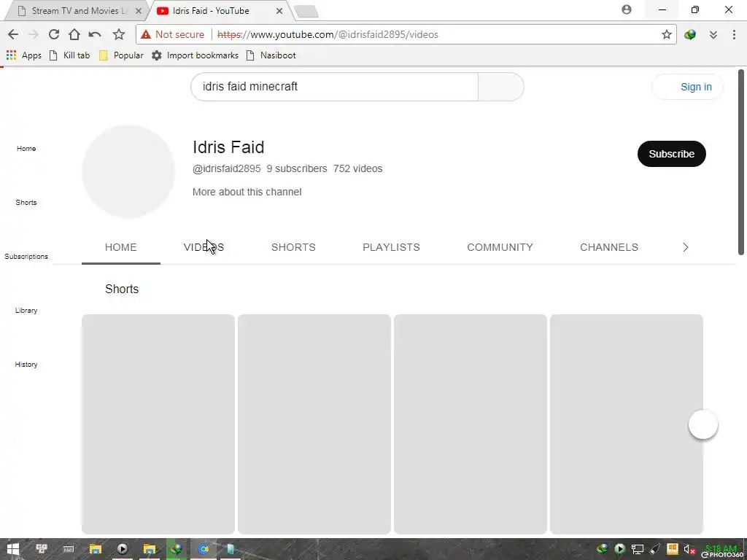The height and width of the screenshot is (560, 747).
Task: Click the 9 subscribers text
Action: point(297,168)
